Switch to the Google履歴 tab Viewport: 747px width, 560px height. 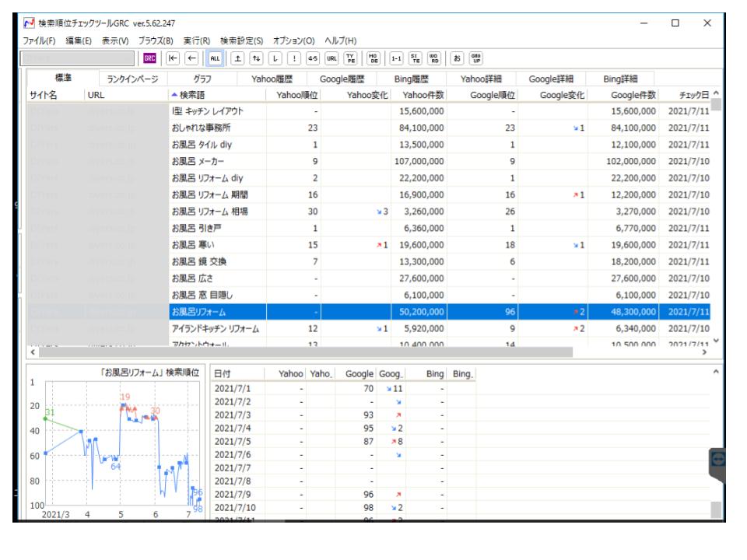pyautogui.click(x=342, y=79)
